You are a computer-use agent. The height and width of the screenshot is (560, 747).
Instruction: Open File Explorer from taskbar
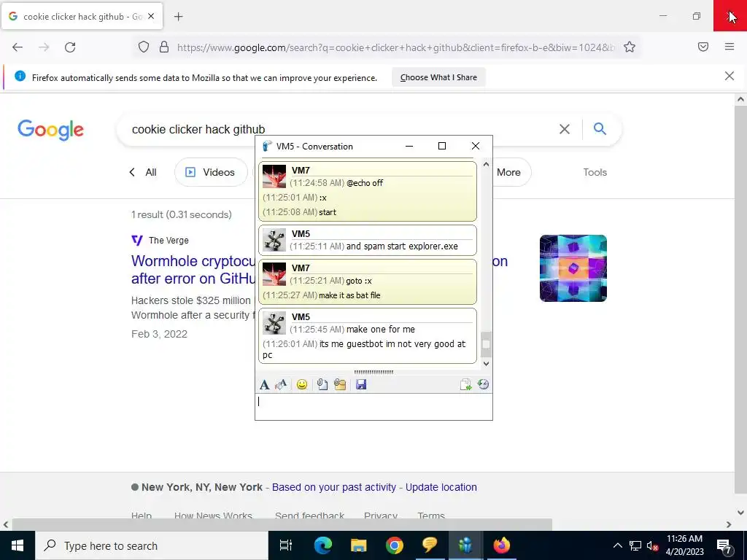click(x=358, y=545)
